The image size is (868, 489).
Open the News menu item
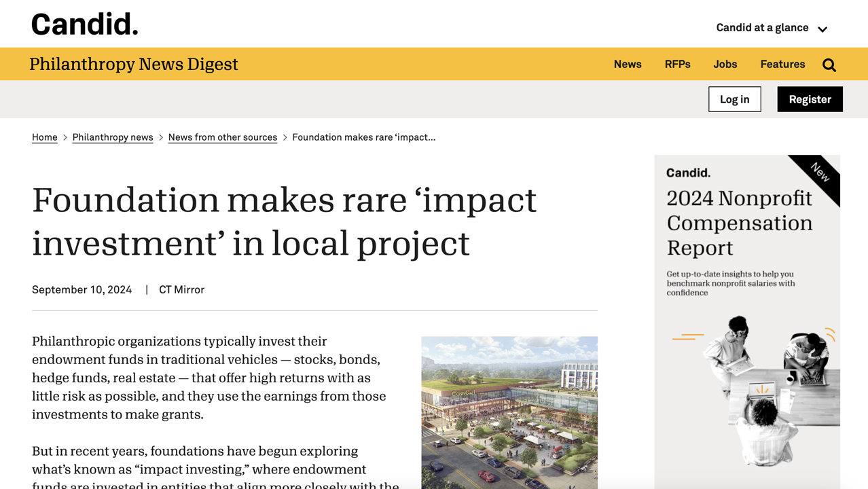(x=628, y=64)
